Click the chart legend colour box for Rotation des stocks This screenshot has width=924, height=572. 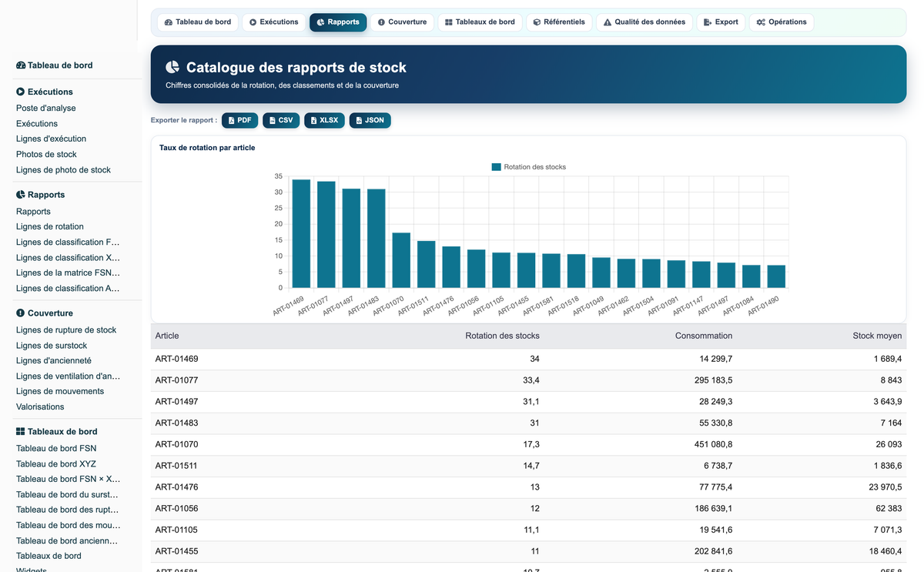point(496,167)
